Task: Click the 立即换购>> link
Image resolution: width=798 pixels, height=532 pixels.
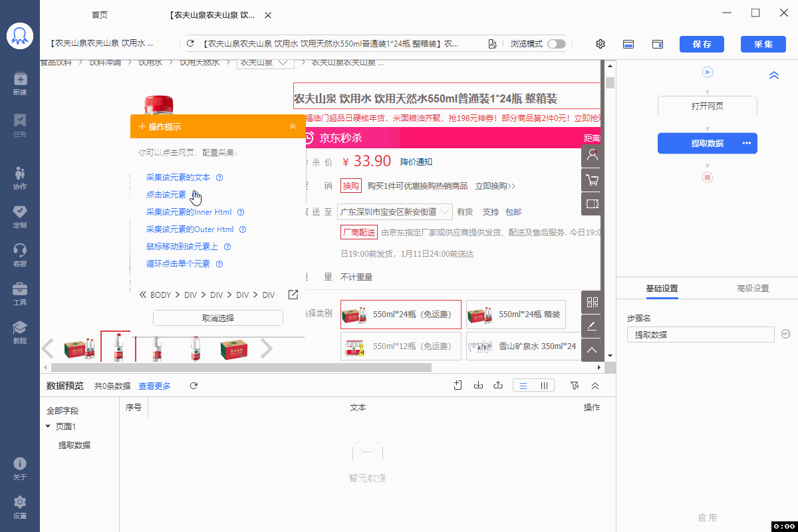Action: [x=495, y=186]
